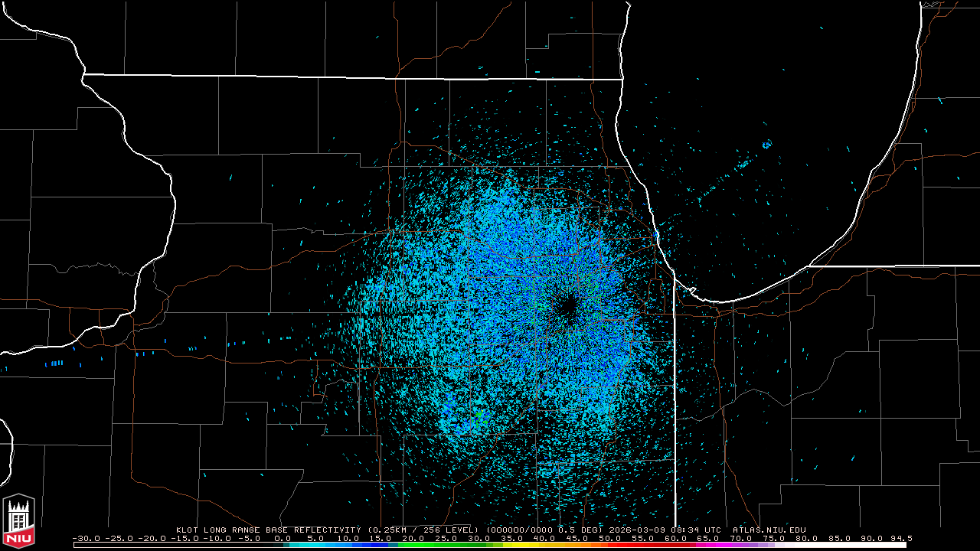Click the 50.0 scale label
The width and height of the screenshot is (980, 551).
coord(610,539)
